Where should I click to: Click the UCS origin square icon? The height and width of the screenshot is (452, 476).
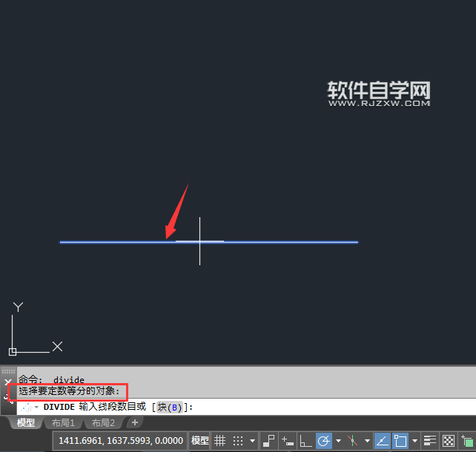coord(13,352)
